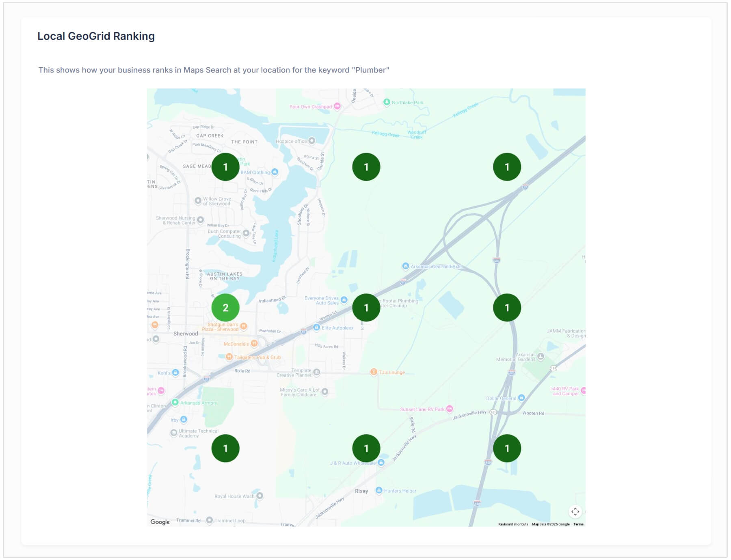The width and height of the screenshot is (731, 560).
Task: Select rank 1 marker beside Everyone Drives Auto Sales
Action: 366,308
